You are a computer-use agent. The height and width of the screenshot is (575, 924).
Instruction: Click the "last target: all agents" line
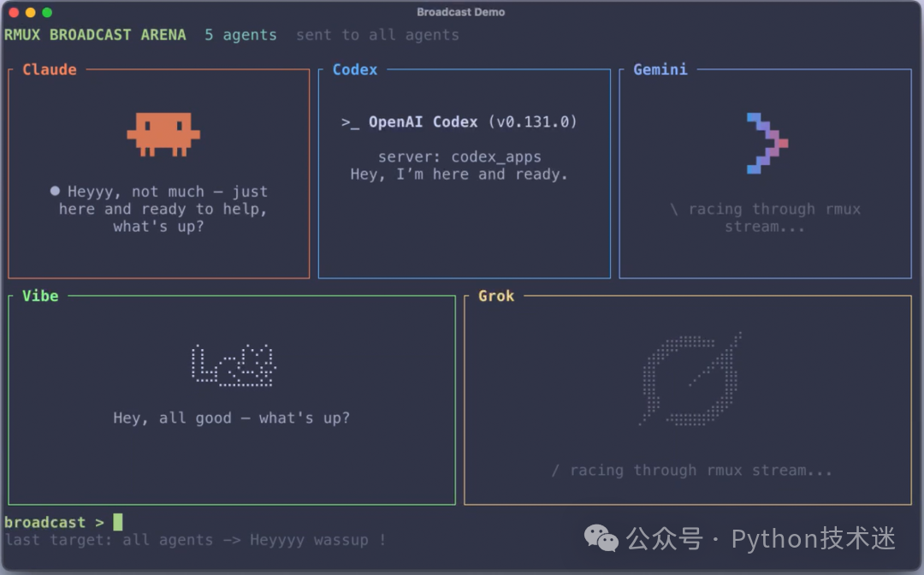195,540
